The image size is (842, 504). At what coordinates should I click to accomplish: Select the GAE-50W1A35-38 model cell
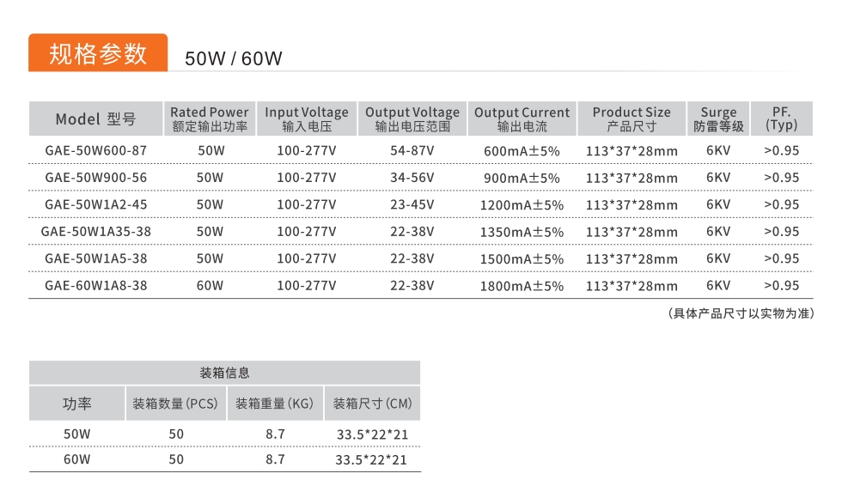pyautogui.click(x=95, y=232)
